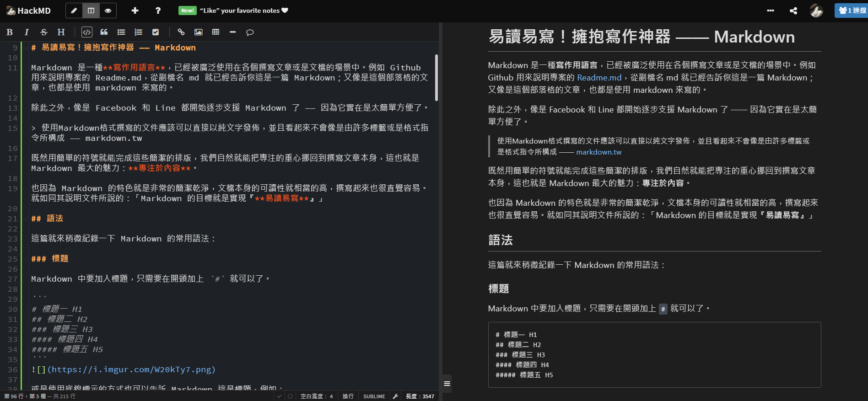Image resolution: width=868 pixels, height=401 pixels.
Task: Click the ## 語法 line in editor
Action: coord(47,219)
